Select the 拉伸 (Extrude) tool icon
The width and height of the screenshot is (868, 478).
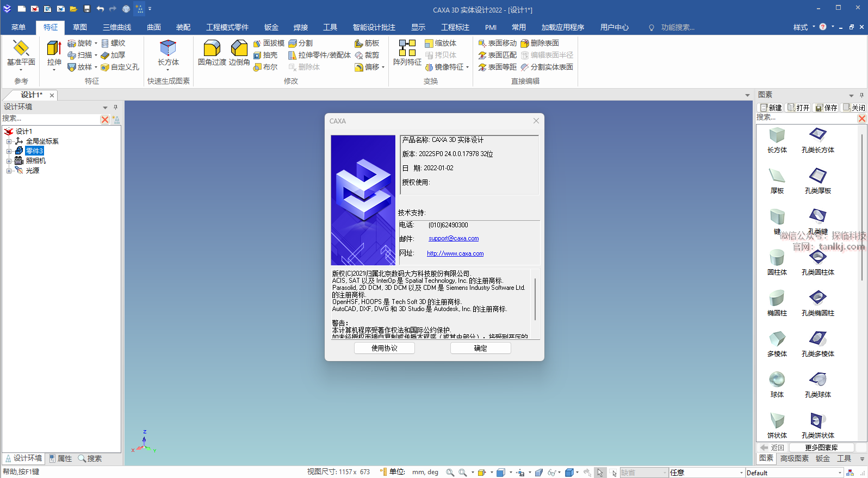[54, 49]
